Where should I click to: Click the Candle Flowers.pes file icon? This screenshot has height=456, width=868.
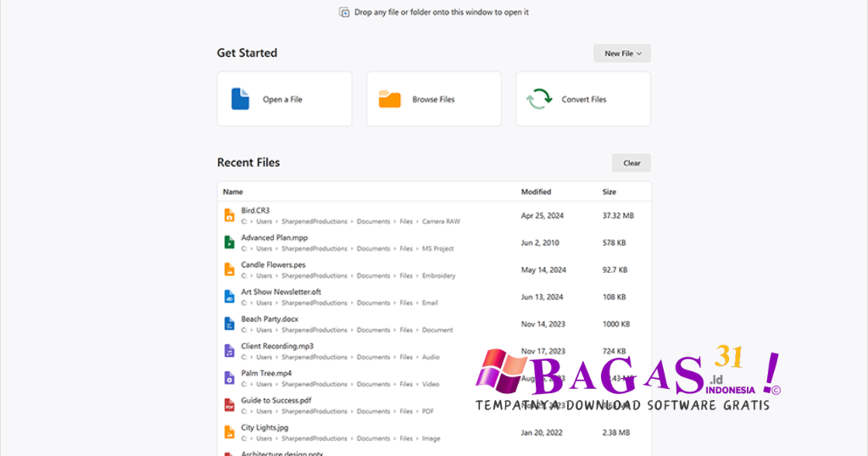point(229,270)
